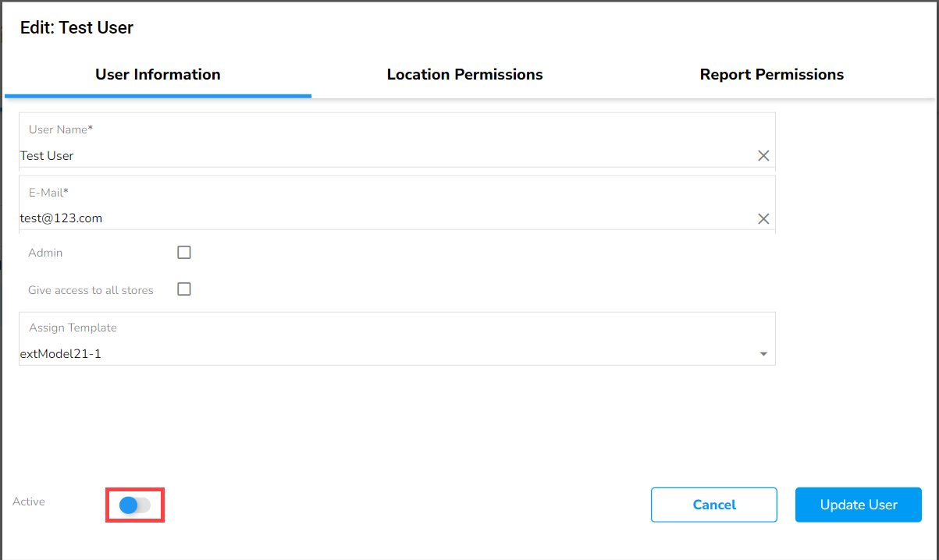Screen dimensions: 939x560
Task: Clear the User Name field with X icon
Action: tap(763, 156)
